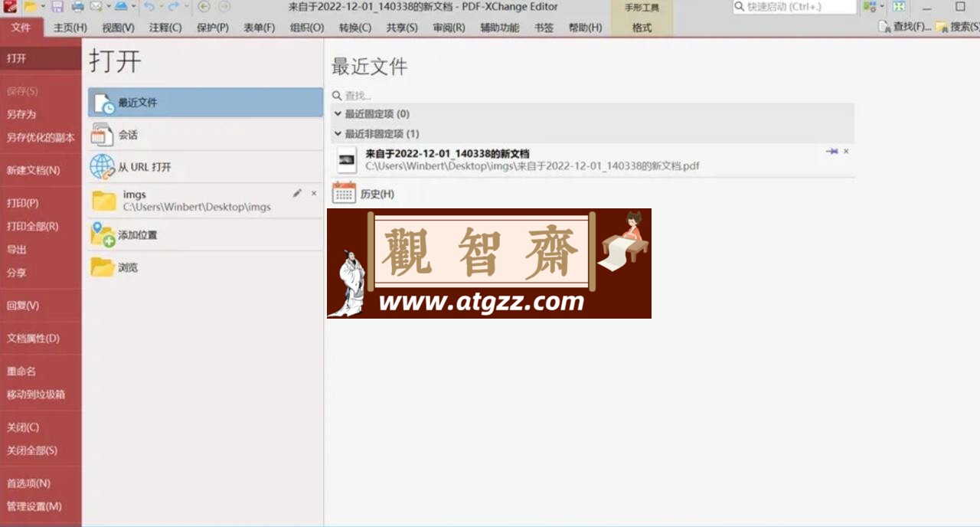Open the 保护(P) ribbon tab

(212, 28)
